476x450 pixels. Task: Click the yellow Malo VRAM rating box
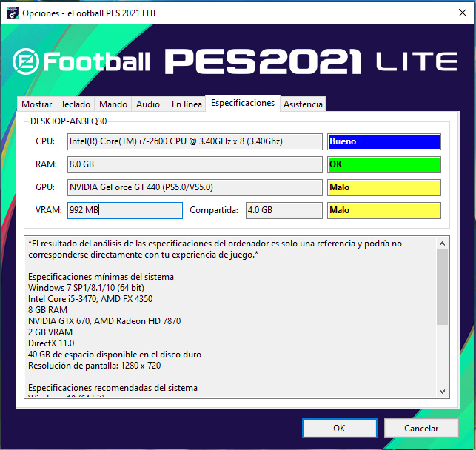[384, 210]
